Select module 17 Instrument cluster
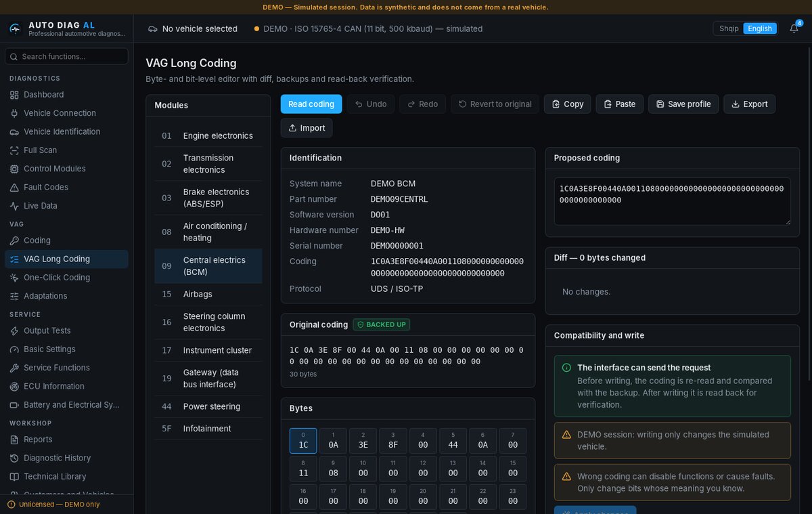Screen dimensions: 812x514 coord(208,350)
